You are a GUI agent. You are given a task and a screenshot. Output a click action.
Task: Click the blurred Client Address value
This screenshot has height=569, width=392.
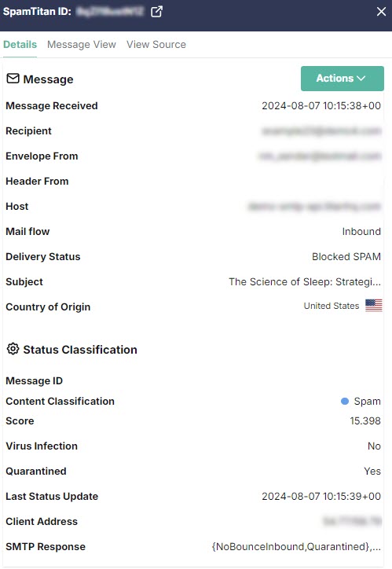pos(352,522)
